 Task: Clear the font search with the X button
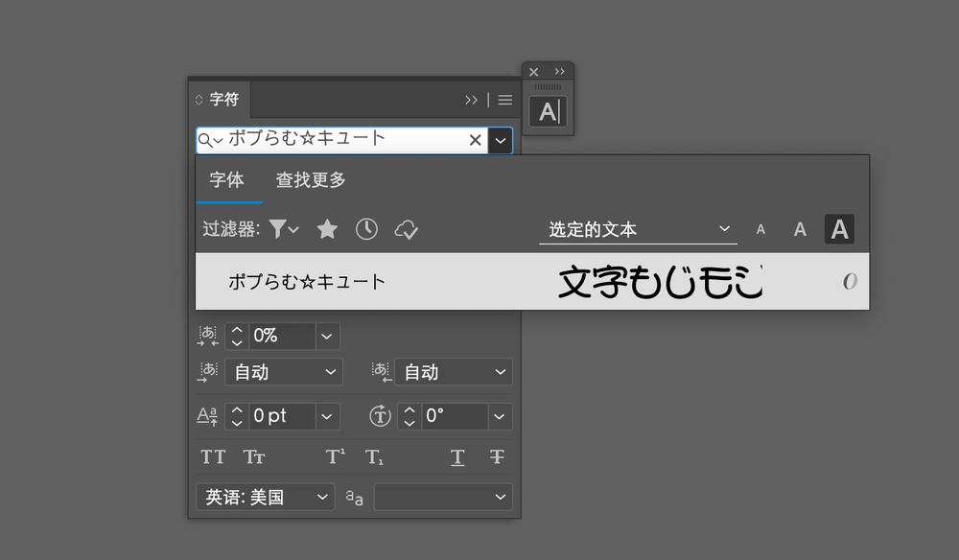coord(475,140)
